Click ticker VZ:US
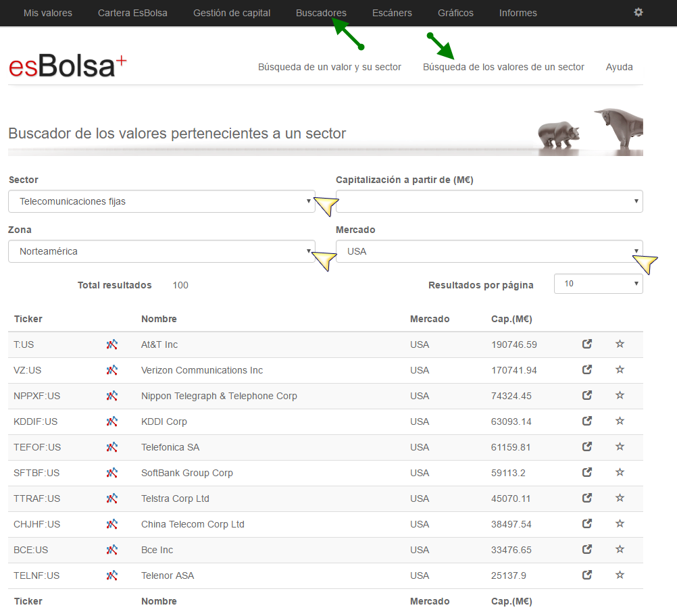The width and height of the screenshot is (677, 616). [28, 370]
